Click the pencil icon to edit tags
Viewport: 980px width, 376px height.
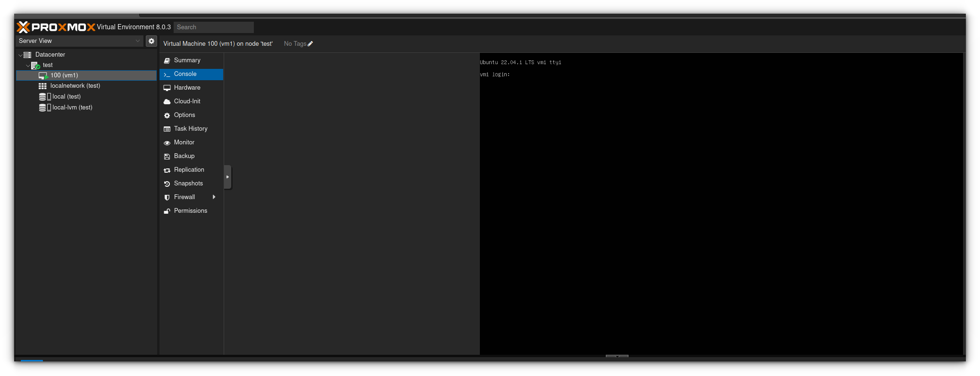310,44
